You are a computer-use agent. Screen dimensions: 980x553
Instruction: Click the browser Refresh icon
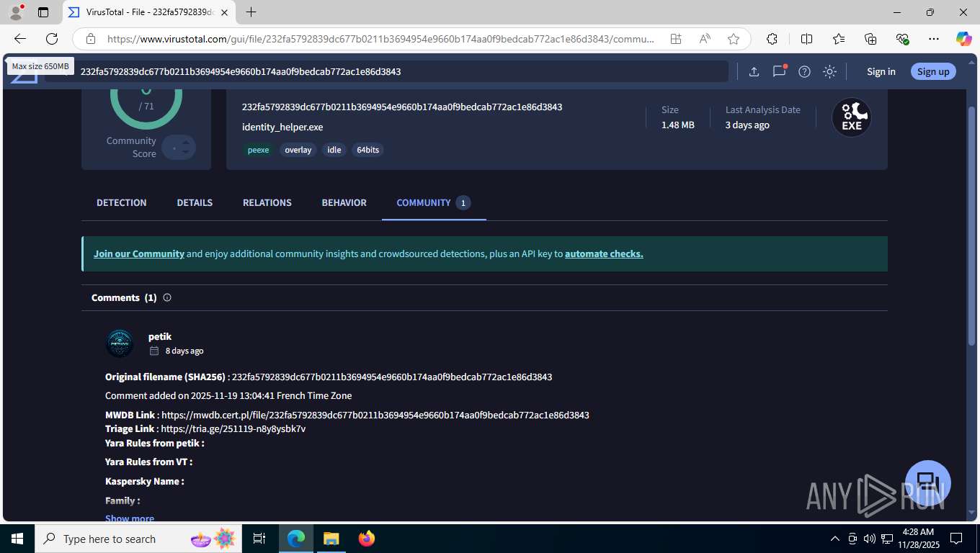coord(52,39)
